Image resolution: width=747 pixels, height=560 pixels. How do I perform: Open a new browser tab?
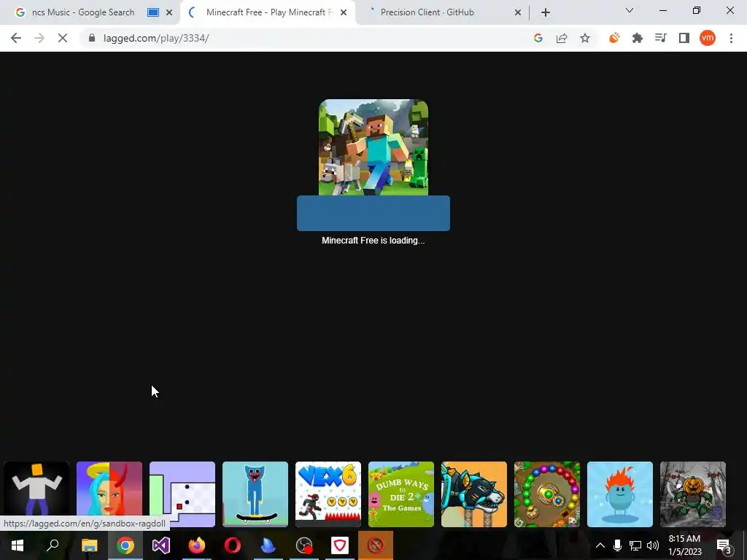click(x=546, y=12)
